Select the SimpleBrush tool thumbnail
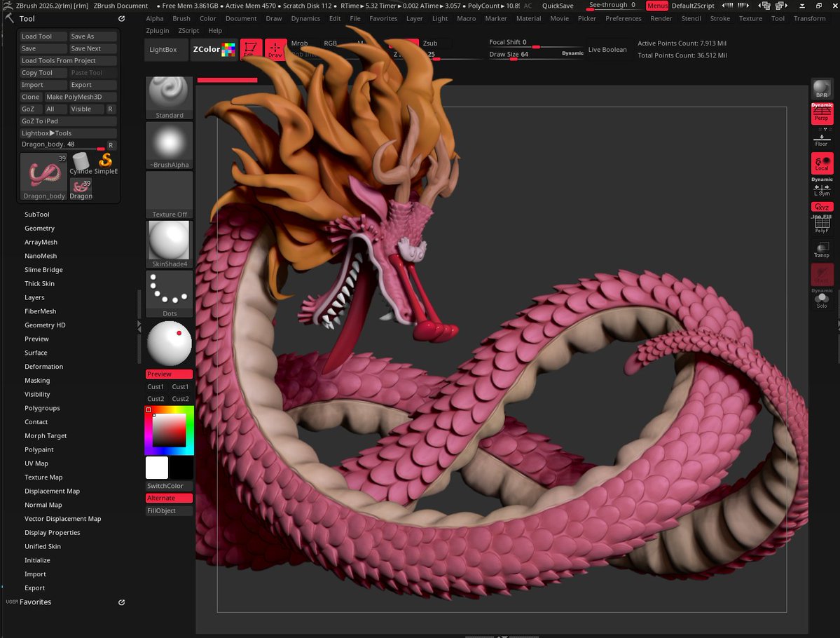The image size is (840, 638). (106, 163)
